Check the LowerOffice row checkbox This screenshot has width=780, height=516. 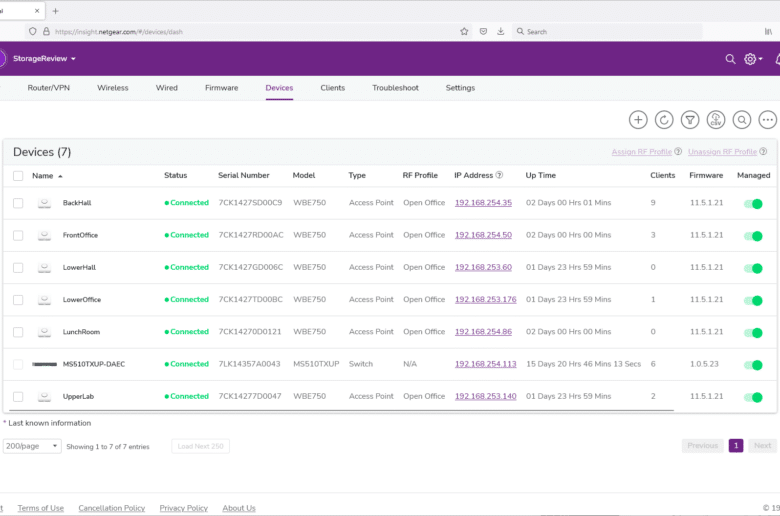[18, 300]
